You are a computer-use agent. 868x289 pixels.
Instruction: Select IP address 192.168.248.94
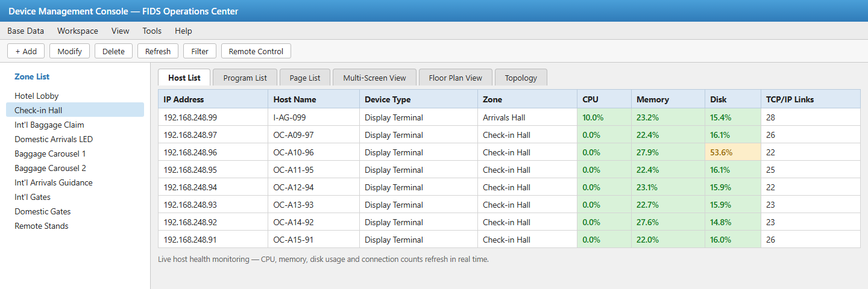(x=213, y=187)
